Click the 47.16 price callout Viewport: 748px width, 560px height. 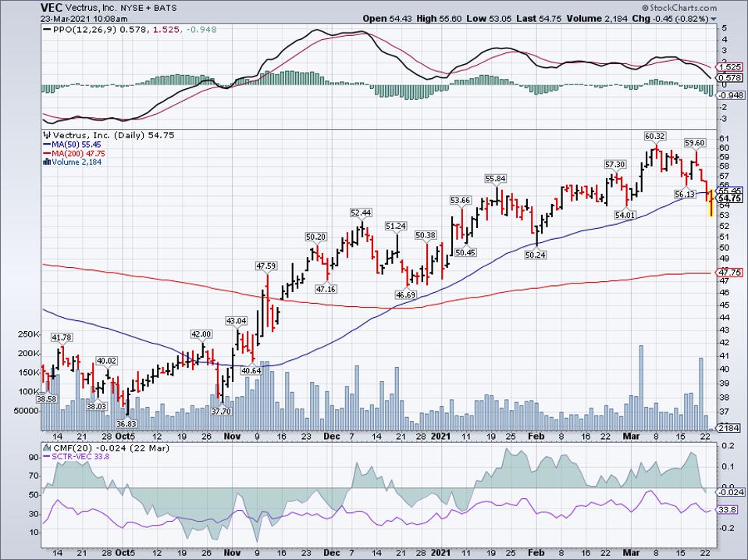pyautogui.click(x=326, y=289)
